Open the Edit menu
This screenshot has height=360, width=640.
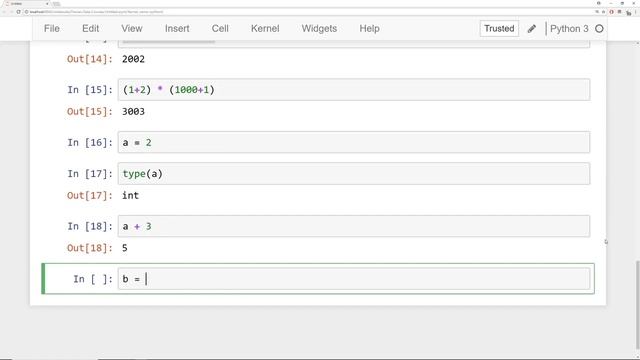tap(90, 29)
